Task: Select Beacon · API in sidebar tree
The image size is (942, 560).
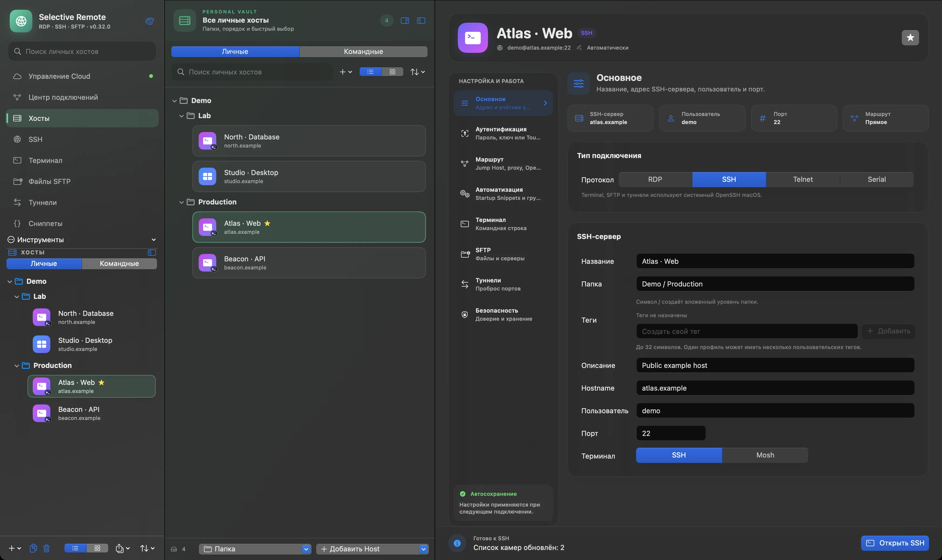Action: (92, 414)
